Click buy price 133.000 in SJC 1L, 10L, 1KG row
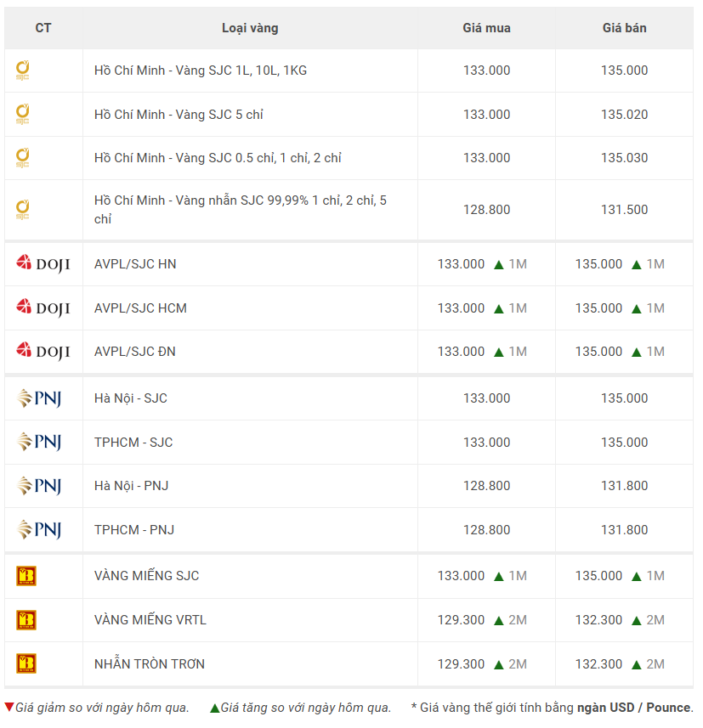 [486, 71]
